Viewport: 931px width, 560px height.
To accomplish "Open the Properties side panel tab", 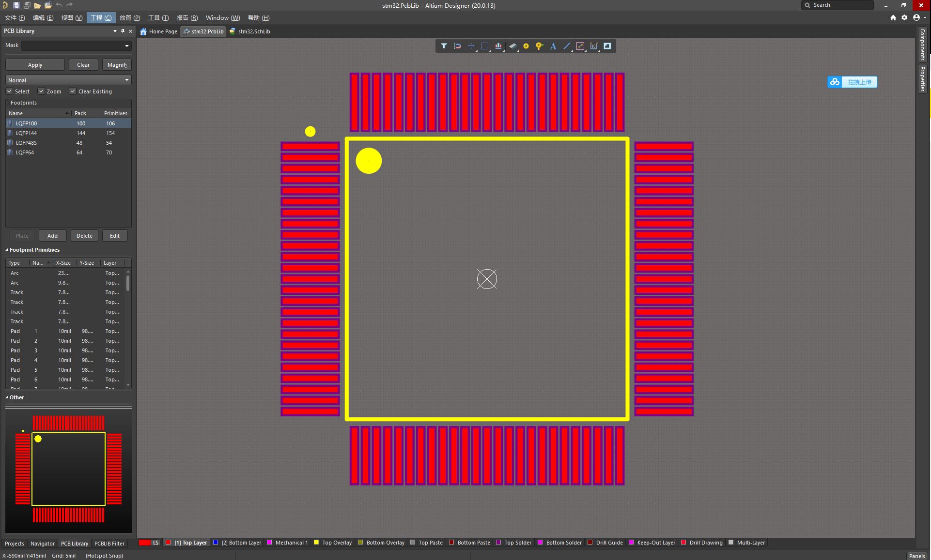I will pos(922,79).
